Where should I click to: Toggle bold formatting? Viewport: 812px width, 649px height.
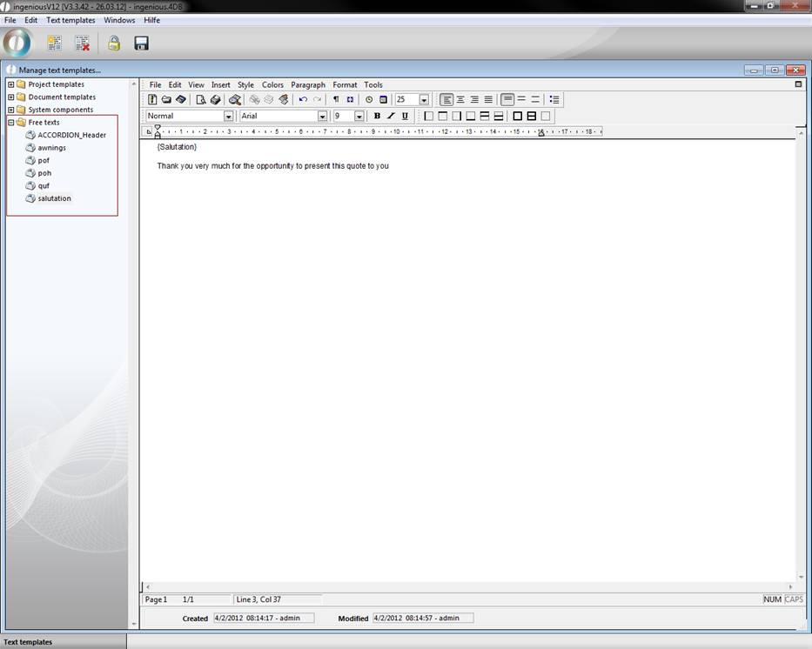point(377,117)
